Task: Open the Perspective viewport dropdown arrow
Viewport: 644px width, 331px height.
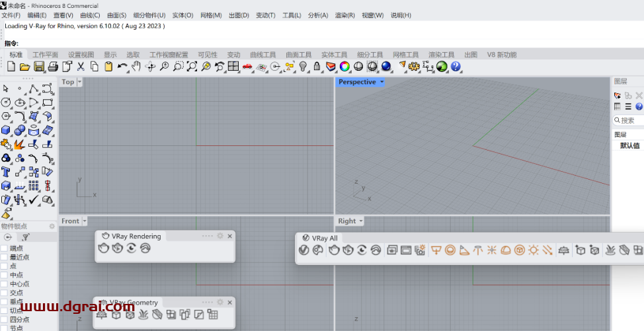Action: [382, 83]
